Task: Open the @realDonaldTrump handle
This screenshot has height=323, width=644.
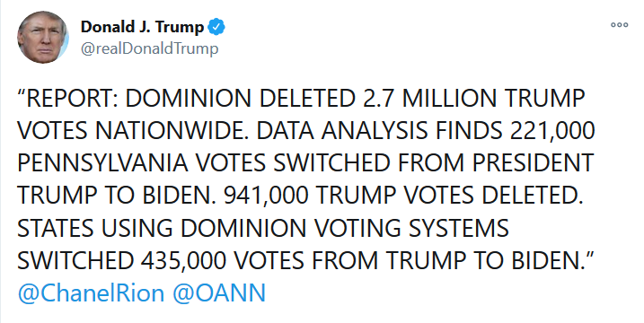Action: click(x=149, y=48)
